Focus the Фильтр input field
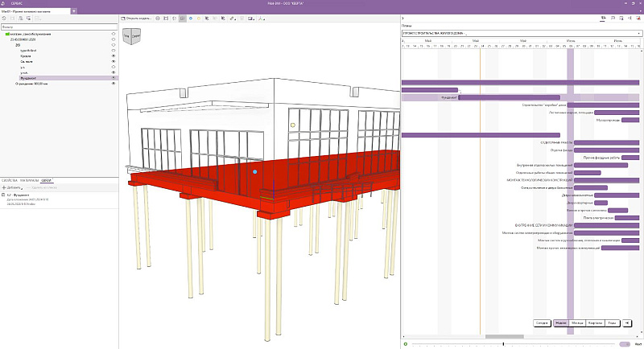Screen dimensions: 644x349 59,27
